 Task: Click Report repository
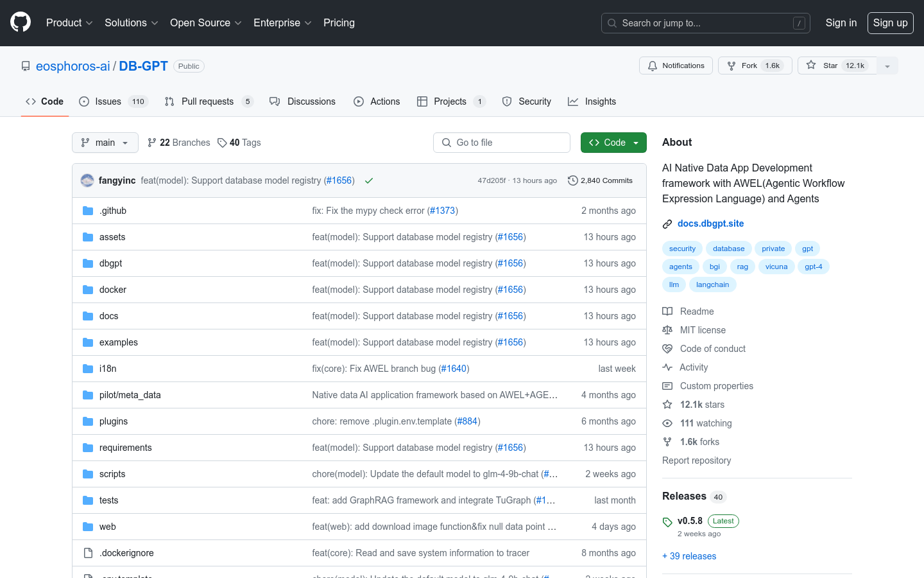[697, 460]
